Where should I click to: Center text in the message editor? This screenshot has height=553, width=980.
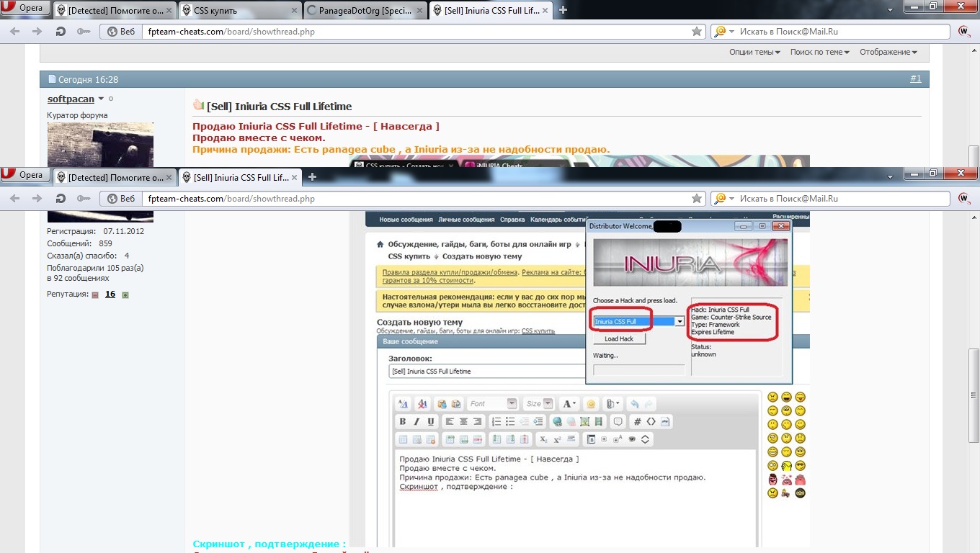[463, 421]
